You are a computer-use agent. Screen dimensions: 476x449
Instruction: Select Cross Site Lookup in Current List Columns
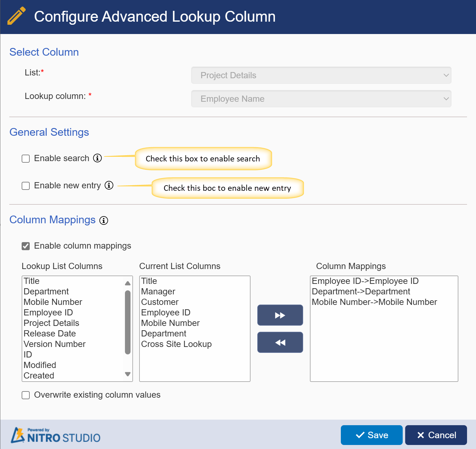click(x=195, y=344)
